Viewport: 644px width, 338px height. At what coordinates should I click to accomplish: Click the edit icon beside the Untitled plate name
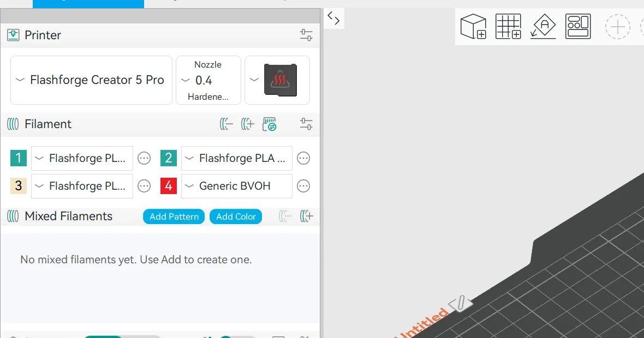pyautogui.click(x=461, y=303)
